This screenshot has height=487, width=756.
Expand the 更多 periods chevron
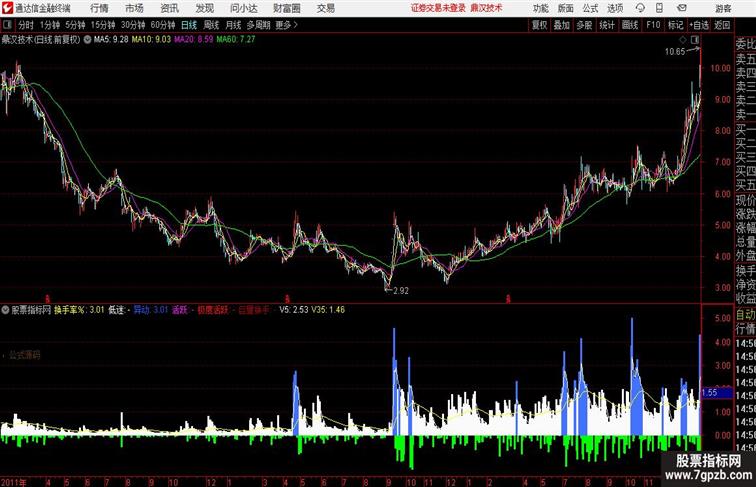pos(287,25)
